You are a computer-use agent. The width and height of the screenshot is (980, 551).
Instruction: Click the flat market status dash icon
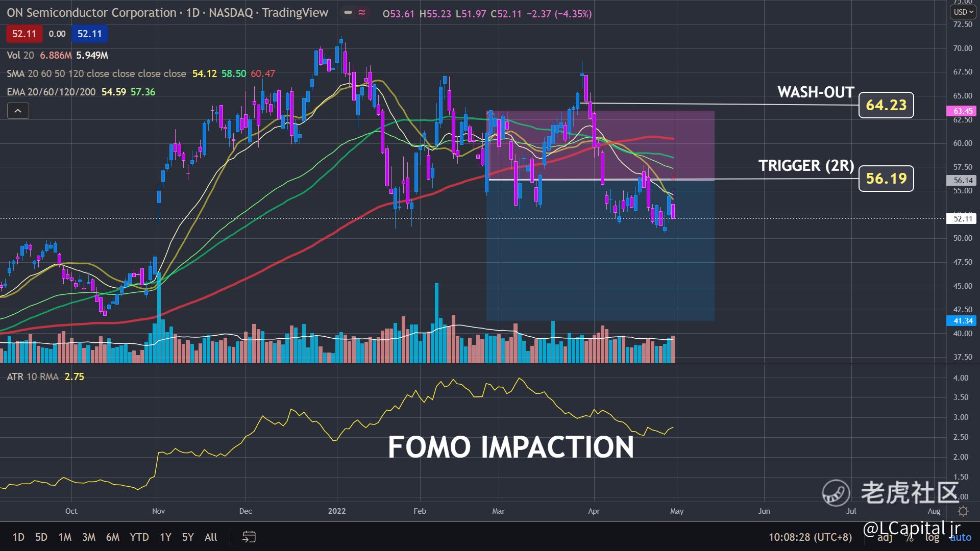348,13
